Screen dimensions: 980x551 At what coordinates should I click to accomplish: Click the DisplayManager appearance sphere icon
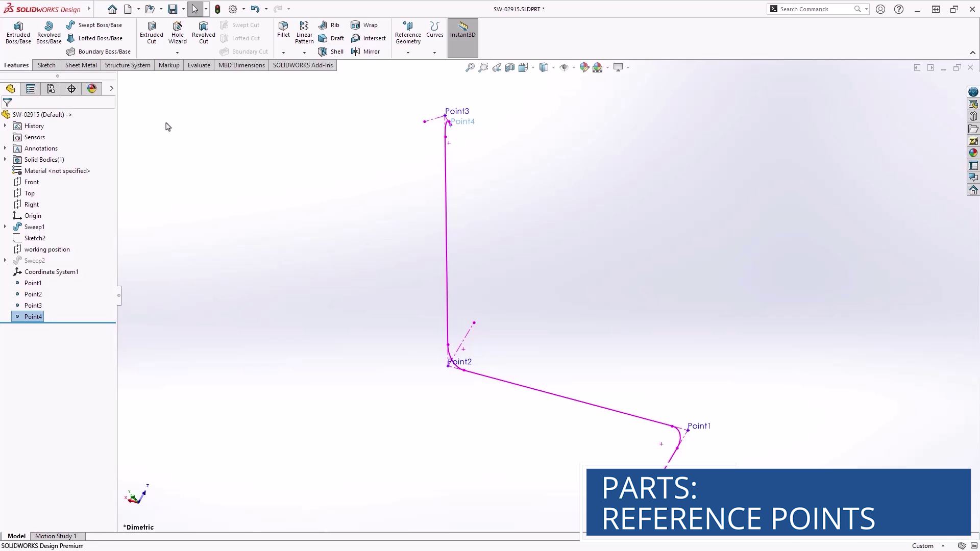pyautogui.click(x=92, y=89)
